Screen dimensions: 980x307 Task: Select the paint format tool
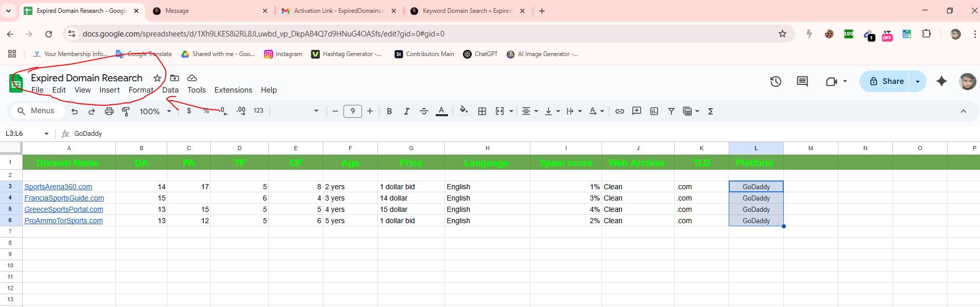pos(126,111)
